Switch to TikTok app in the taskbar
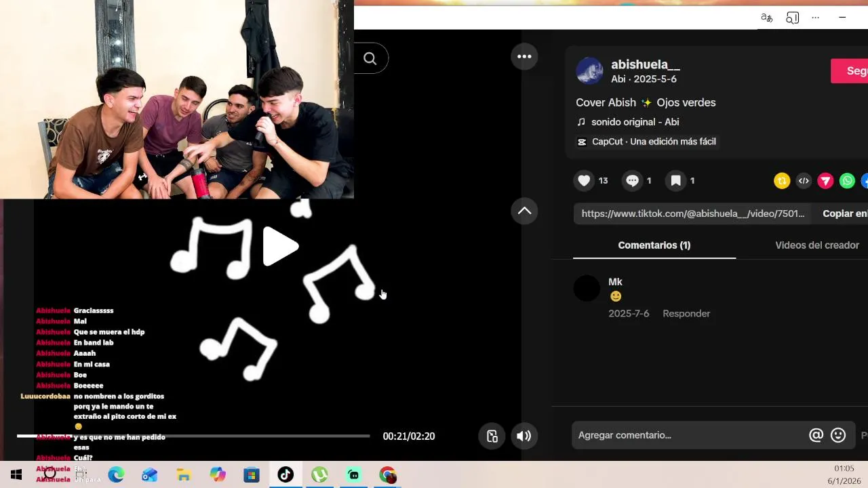Image resolution: width=868 pixels, height=488 pixels. point(285,474)
